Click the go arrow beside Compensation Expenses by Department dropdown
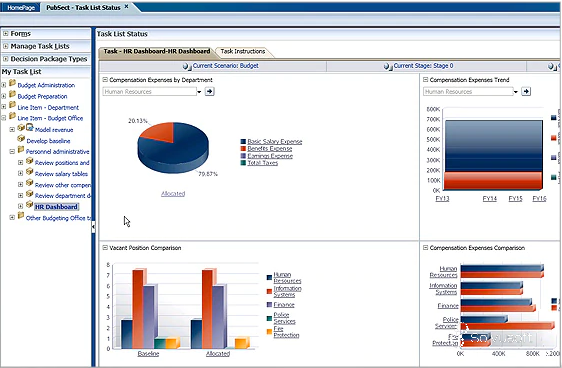Screen dimensions: 562x368 (x=209, y=91)
